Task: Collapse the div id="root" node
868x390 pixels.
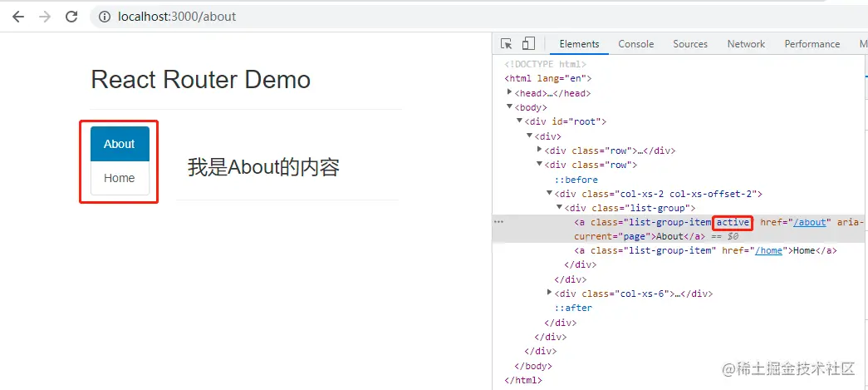Action: 520,121
